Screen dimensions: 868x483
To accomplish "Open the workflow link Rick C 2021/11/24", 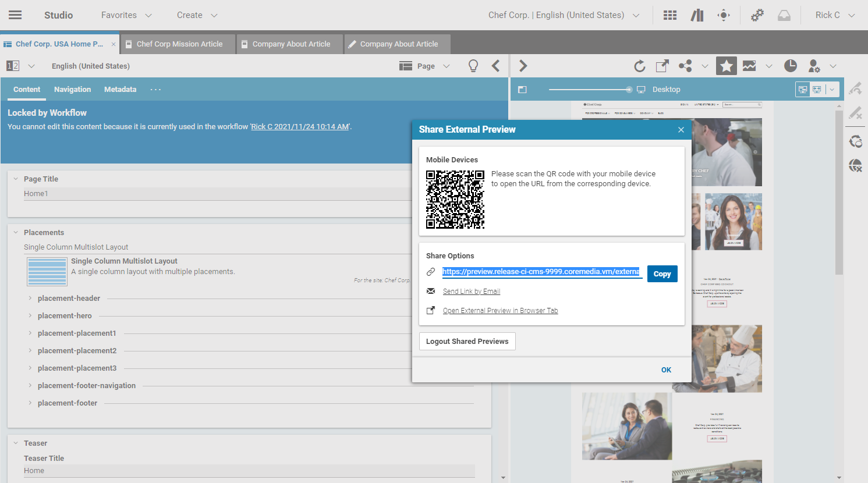I will tap(300, 126).
